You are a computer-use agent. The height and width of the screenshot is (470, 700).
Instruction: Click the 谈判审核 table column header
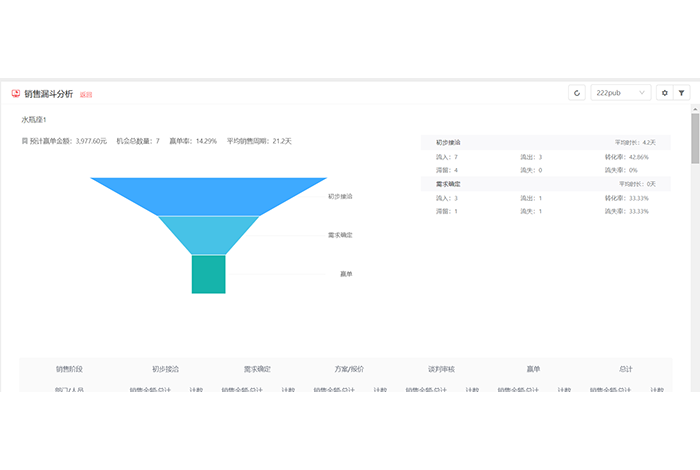441,369
